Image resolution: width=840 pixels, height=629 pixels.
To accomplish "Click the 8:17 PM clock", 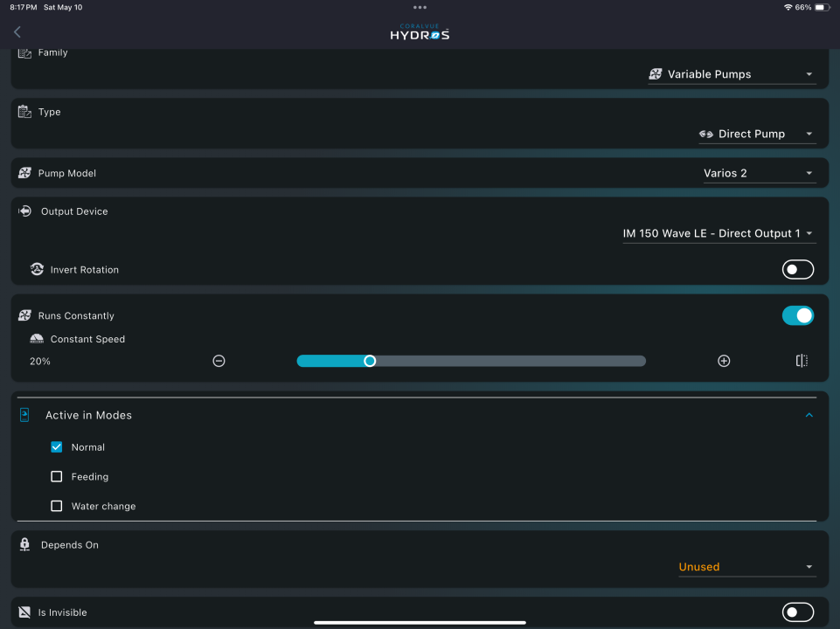I will 24,8.
